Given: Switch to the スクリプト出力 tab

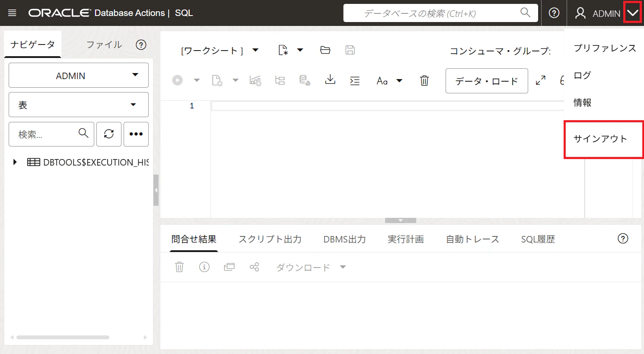Looking at the screenshot, I should coord(270,239).
